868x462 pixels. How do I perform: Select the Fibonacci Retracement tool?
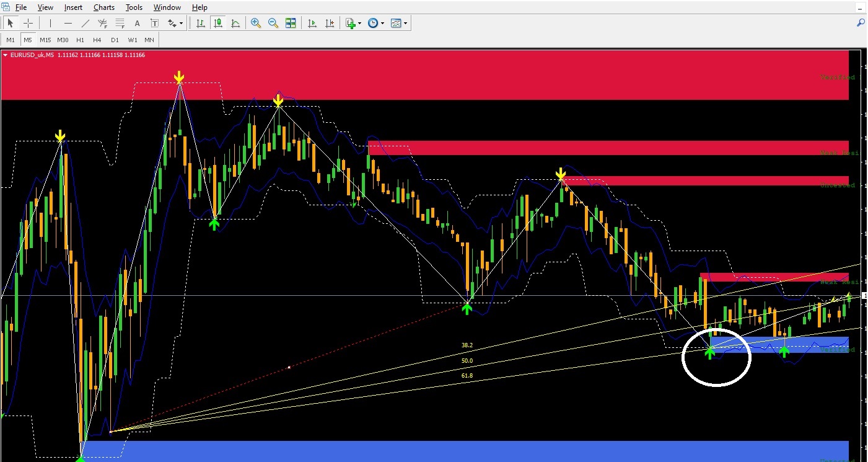(120, 23)
